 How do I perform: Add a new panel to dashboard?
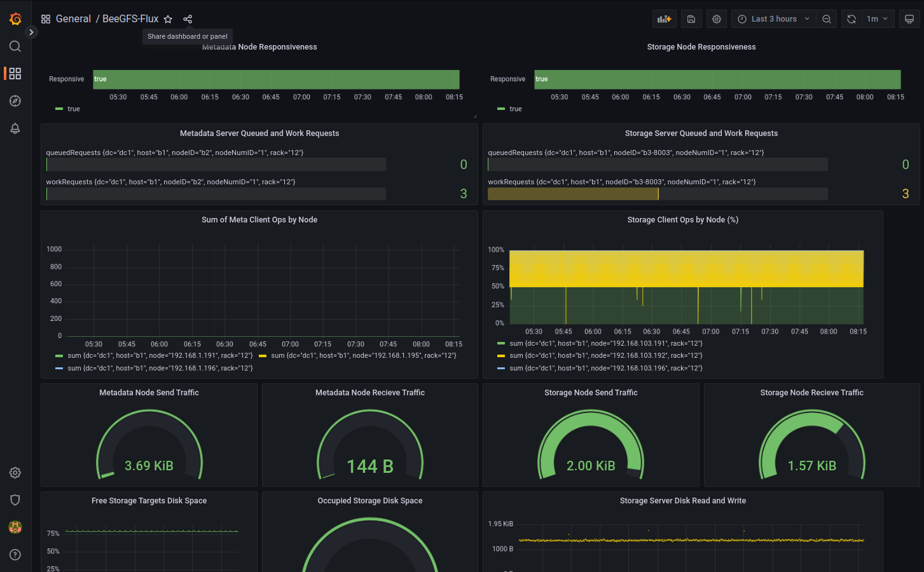[665, 19]
